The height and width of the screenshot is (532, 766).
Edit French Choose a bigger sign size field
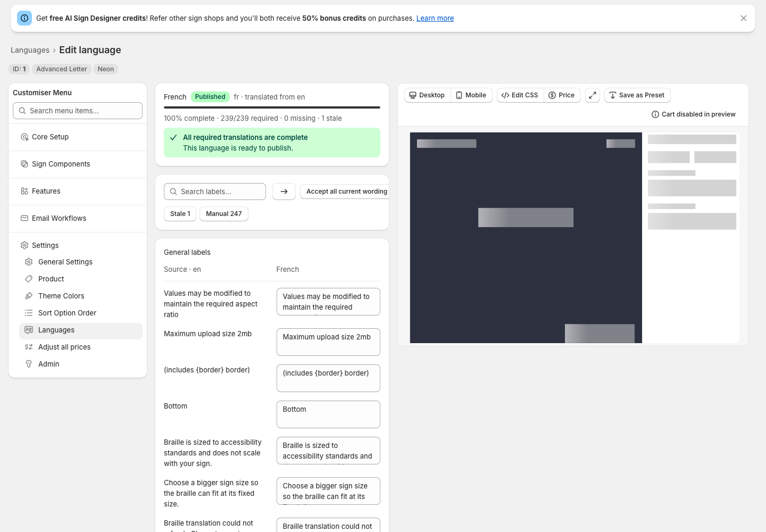pos(328,491)
